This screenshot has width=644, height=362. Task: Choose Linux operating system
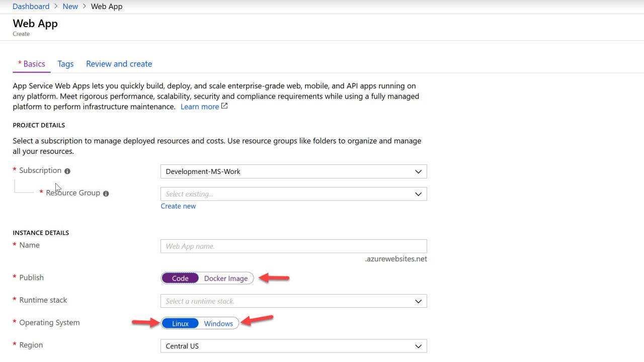[x=180, y=323]
